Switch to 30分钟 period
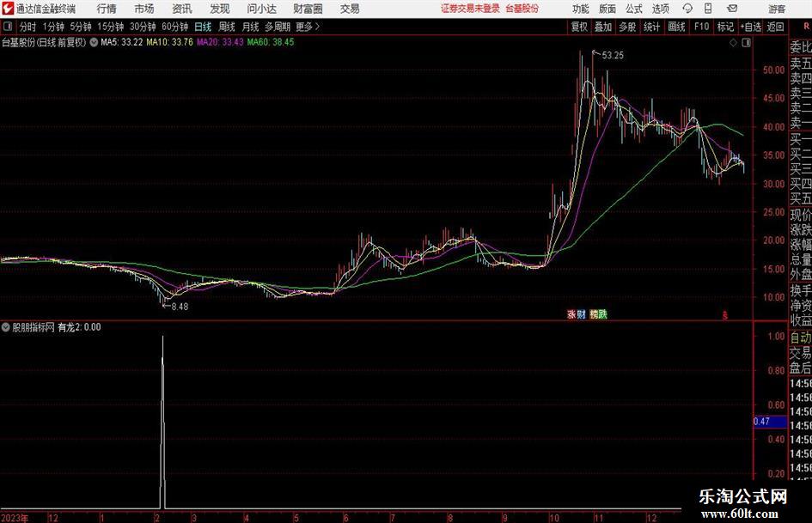Screen dimensions: 812x523 pos(143,27)
